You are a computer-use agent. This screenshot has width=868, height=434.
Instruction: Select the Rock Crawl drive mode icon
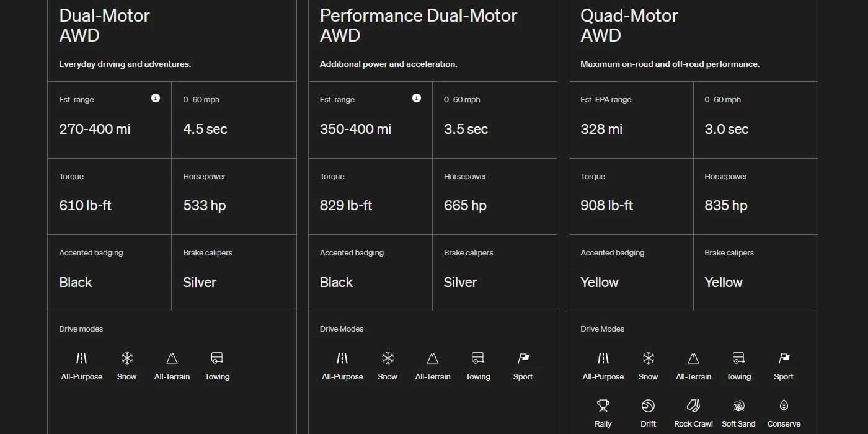[693, 405]
